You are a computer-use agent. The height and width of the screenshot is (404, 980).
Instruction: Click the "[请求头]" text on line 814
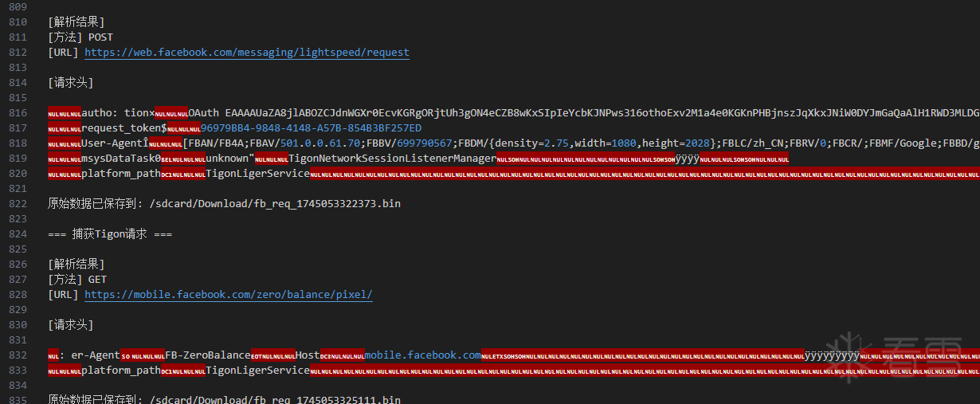tap(71, 83)
